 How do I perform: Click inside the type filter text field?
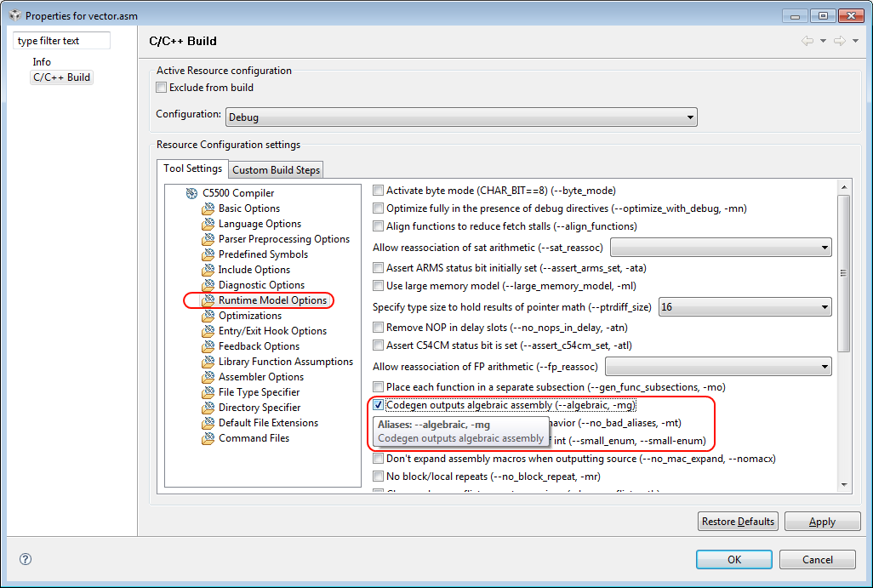pos(60,40)
